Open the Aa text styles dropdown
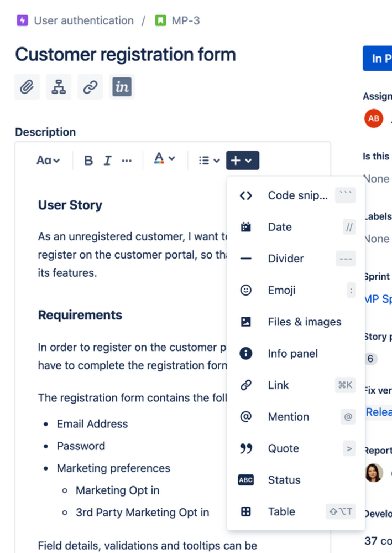 coord(48,161)
